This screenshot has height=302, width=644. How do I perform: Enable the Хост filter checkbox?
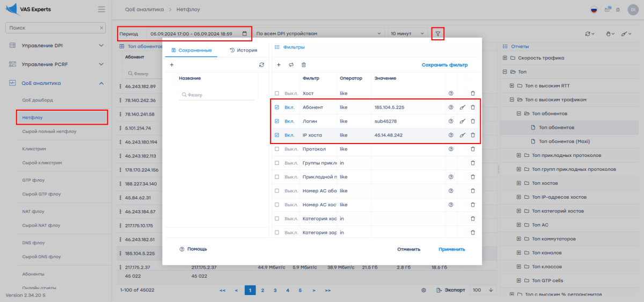pos(277,94)
